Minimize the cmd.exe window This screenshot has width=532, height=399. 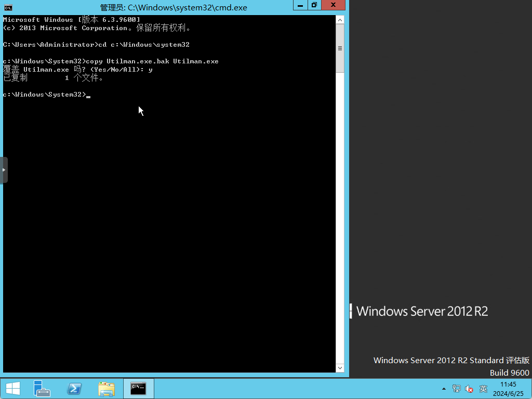(x=300, y=5)
